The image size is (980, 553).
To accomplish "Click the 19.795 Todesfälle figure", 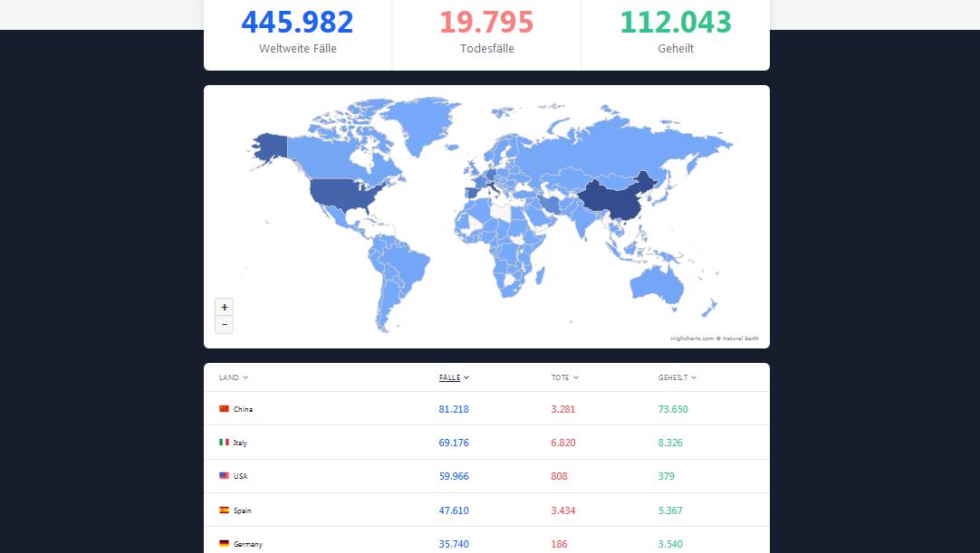I will (487, 23).
